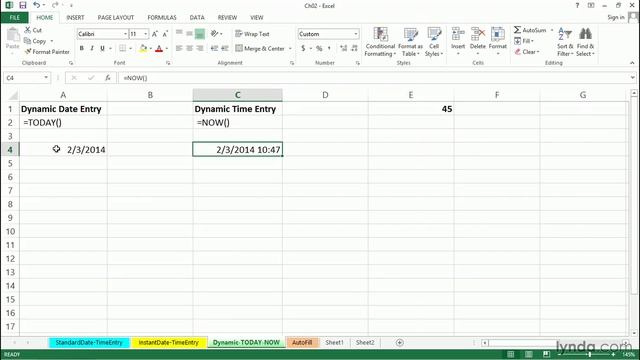Open the StandardDate-TimeEntry sheet tab
The width and height of the screenshot is (640, 360).
(x=89, y=342)
